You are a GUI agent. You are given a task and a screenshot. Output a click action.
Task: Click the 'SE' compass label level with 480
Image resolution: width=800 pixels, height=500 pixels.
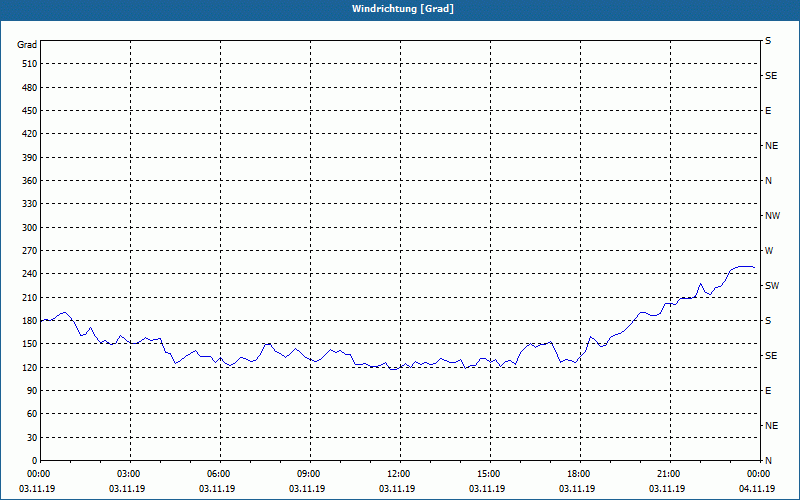click(771, 76)
